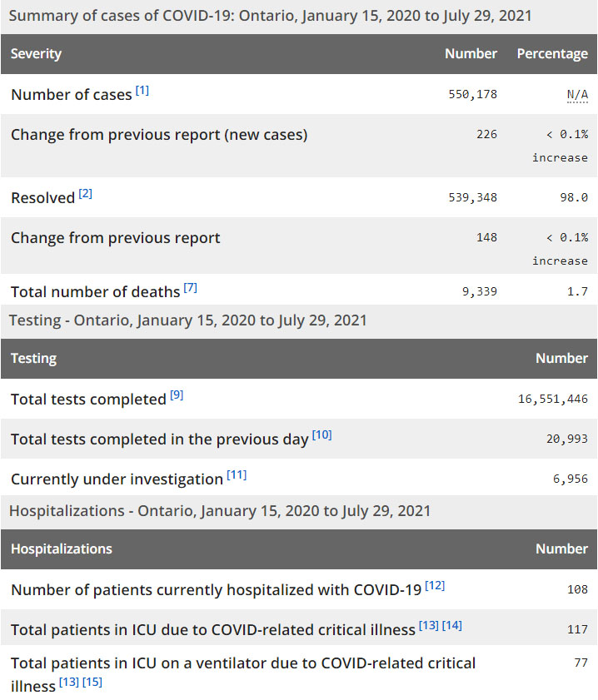Click footnote [7] for total deaths

191,288
